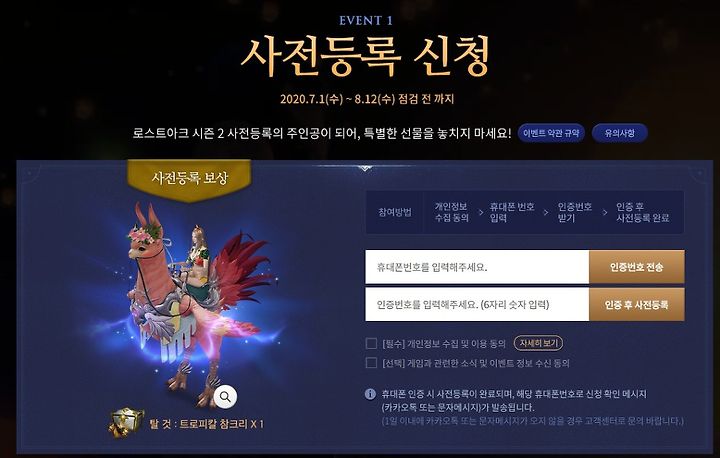Click the down chevron at panel top
The width and height of the screenshot is (720, 458).
click(365, 169)
